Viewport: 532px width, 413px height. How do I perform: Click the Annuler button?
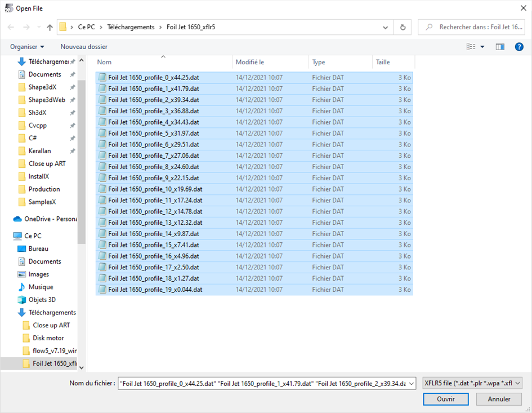point(499,399)
